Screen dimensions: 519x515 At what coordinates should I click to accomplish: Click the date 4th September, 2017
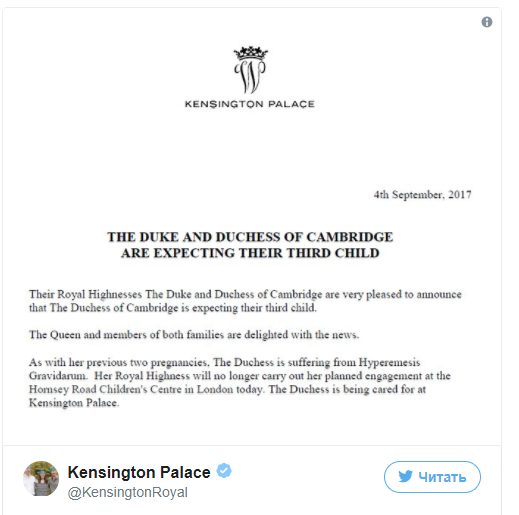click(422, 194)
